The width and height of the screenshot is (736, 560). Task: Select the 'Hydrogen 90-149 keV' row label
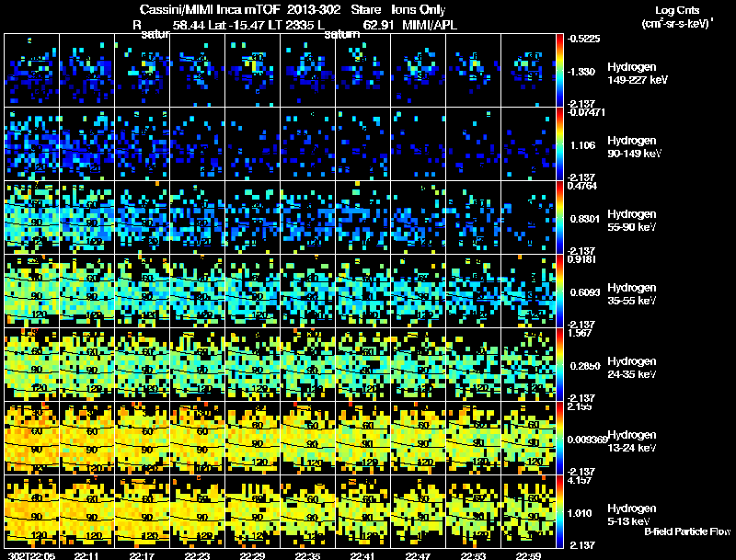click(634, 147)
